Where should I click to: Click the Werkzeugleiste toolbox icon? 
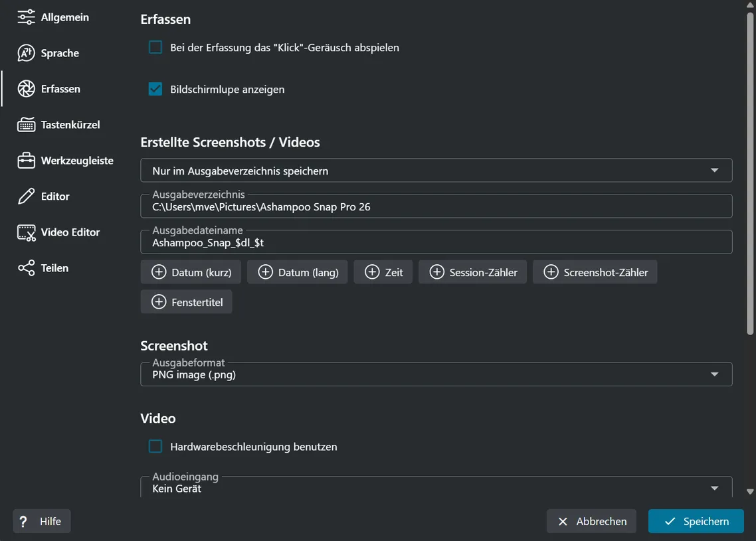pyautogui.click(x=26, y=161)
